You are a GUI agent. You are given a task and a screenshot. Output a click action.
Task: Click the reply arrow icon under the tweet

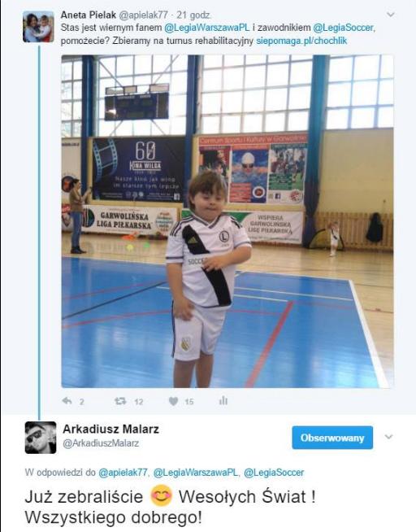[67, 401]
